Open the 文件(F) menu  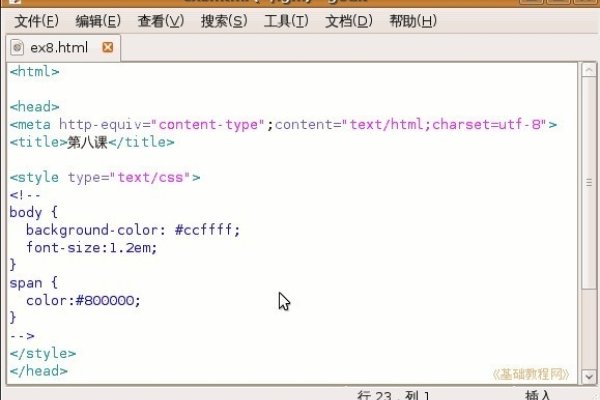coord(36,21)
